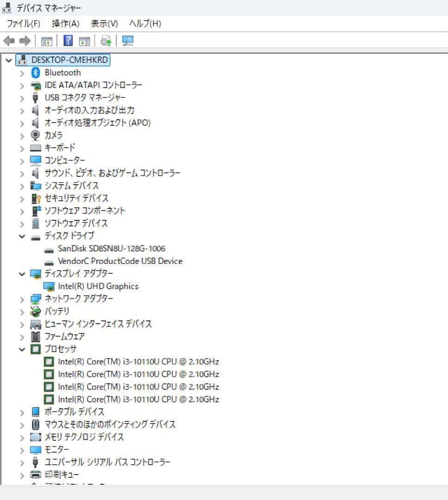
Task: Select the キーボード label
Action: click(x=60, y=148)
